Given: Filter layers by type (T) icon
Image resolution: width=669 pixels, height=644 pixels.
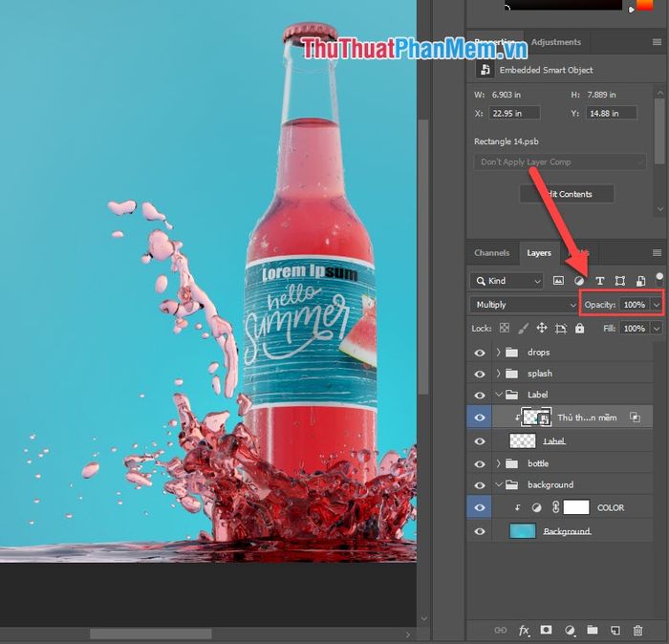Looking at the screenshot, I should coord(600,281).
